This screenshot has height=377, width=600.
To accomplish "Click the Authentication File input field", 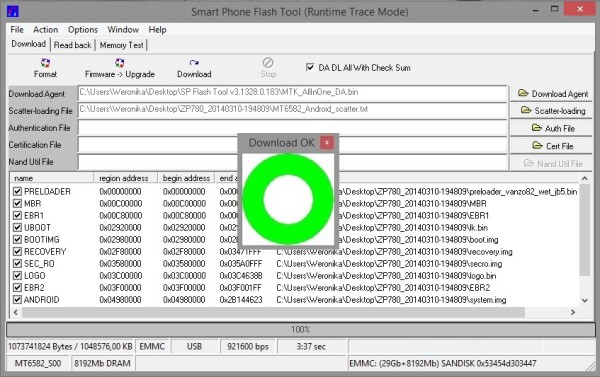I will (292, 127).
